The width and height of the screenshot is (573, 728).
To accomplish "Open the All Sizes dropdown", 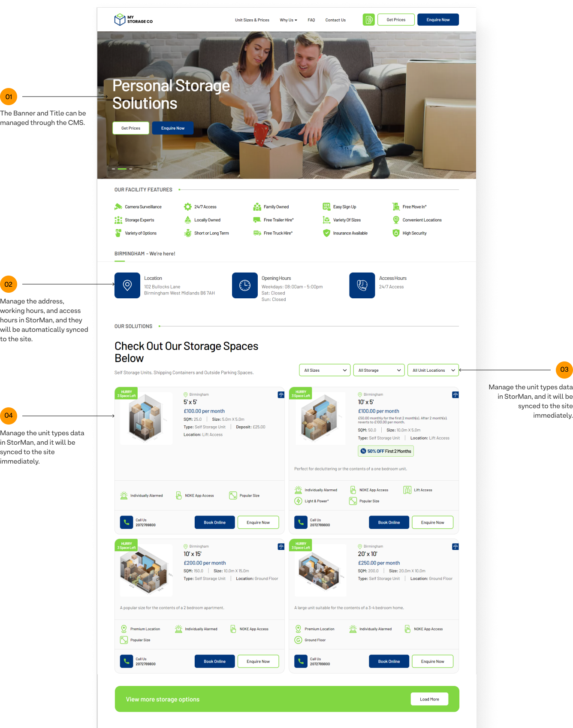I will [325, 370].
